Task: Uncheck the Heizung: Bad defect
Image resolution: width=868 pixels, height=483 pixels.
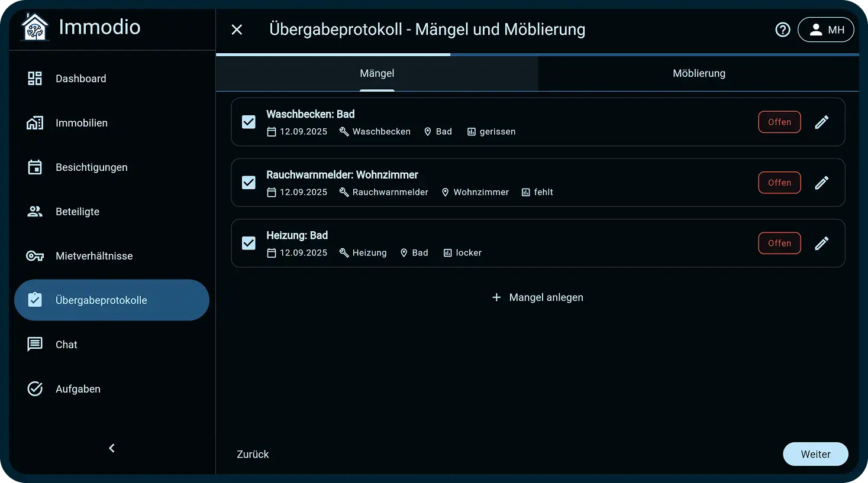Action: (249, 243)
